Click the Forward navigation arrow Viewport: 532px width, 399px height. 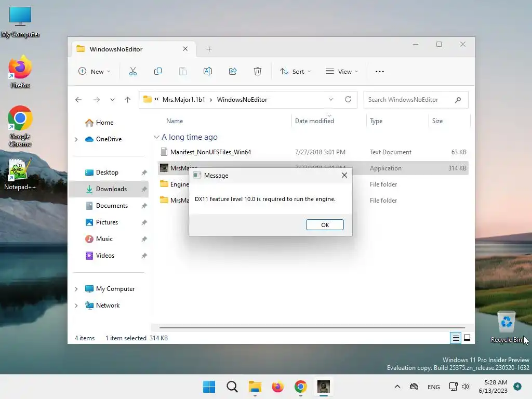click(97, 99)
